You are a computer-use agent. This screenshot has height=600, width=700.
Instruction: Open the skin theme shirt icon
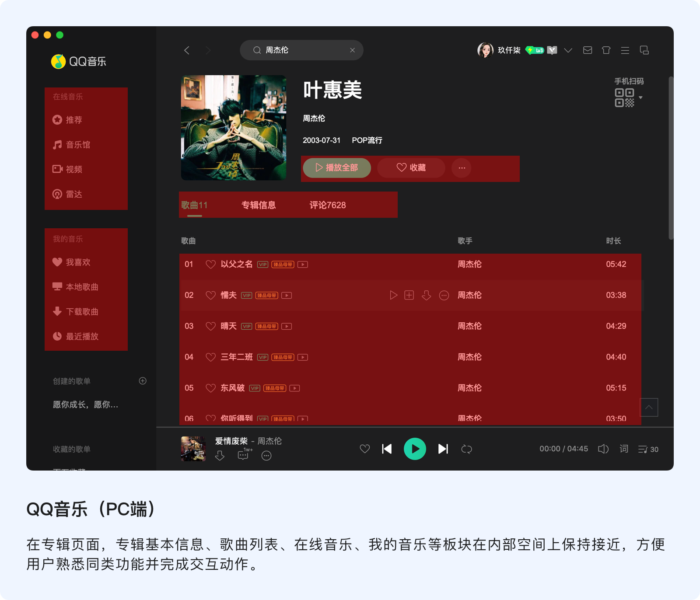[606, 50]
